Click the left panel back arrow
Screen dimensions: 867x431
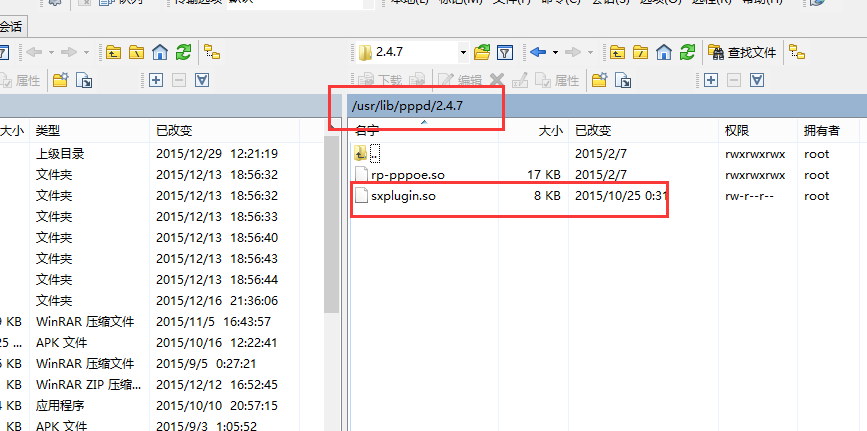coord(34,52)
